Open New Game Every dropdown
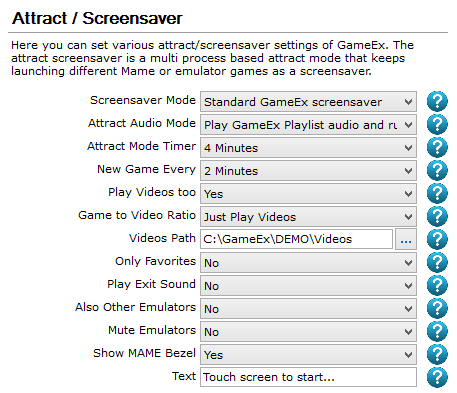Image resolution: width=457 pixels, height=393 pixels. pyautogui.click(x=308, y=171)
